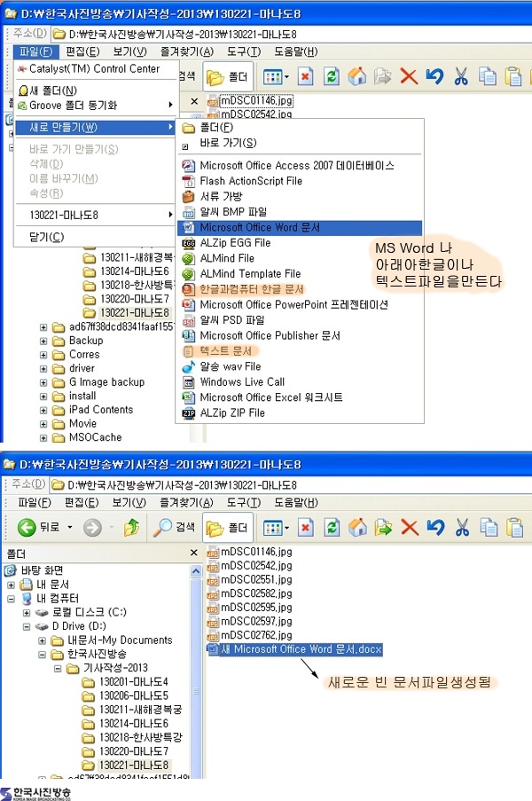Click the Cut scissors icon in upper toolbar
The image size is (532, 801).
tap(461, 76)
